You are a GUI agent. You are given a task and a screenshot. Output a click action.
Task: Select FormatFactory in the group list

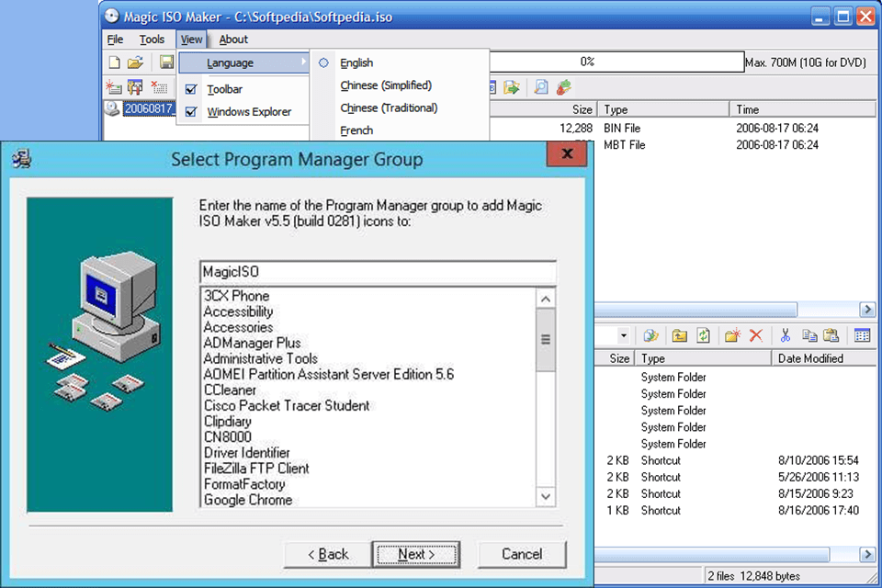(x=244, y=484)
